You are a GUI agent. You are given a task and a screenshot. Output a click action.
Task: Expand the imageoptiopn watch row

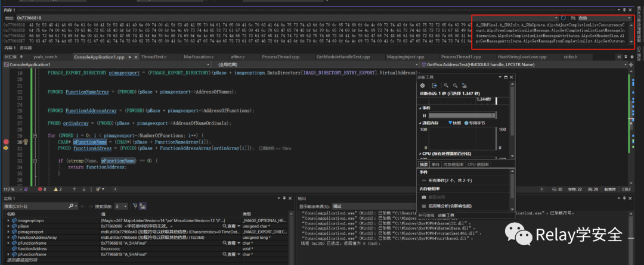[8, 221]
